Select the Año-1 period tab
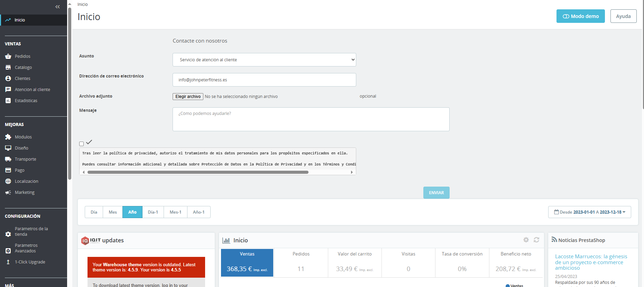This screenshot has width=644, height=287. pyautogui.click(x=199, y=212)
